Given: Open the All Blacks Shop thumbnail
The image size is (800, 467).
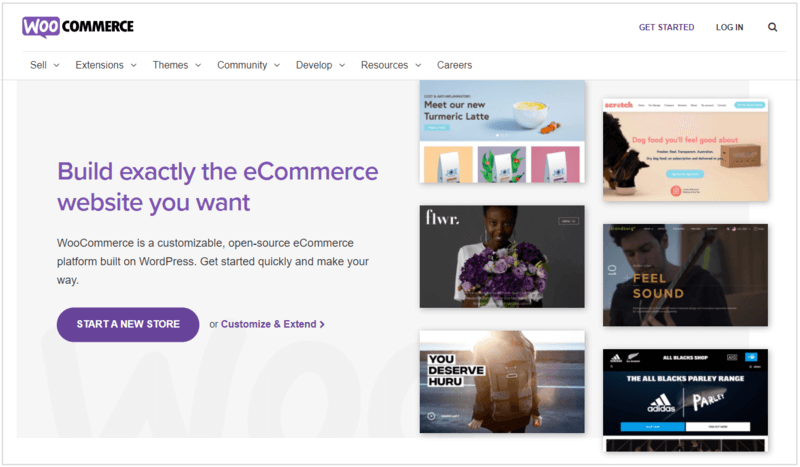Looking at the screenshot, I should point(685,400).
